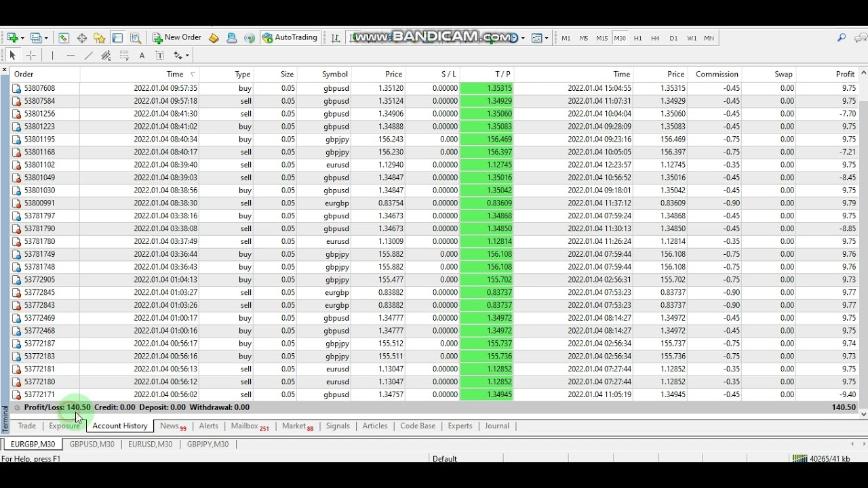The width and height of the screenshot is (868, 488).
Task: Switch to the Account History tab
Action: pyautogui.click(x=120, y=426)
